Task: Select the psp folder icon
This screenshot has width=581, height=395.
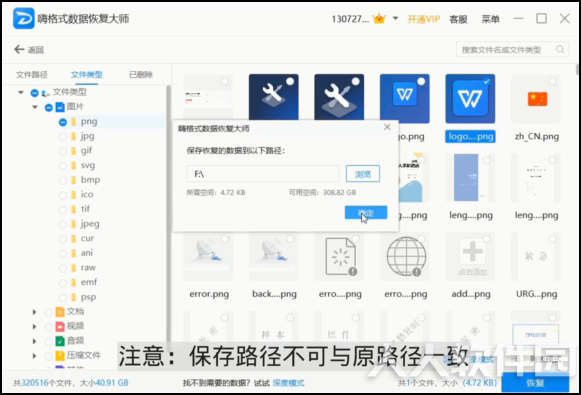Action: click(73, 297)
